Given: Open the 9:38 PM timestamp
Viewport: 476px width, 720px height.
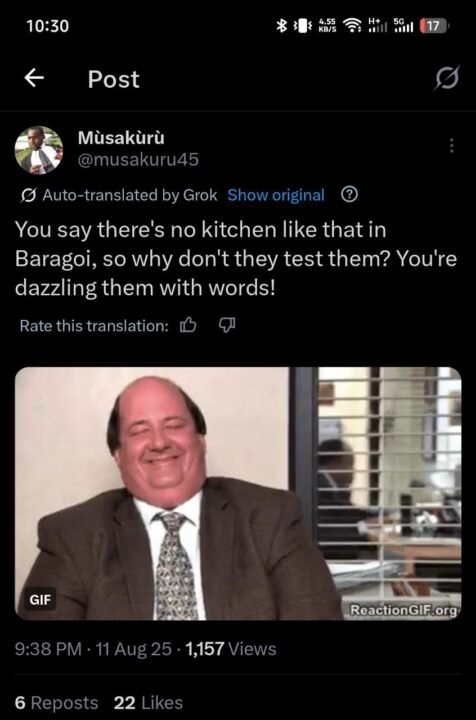Looking at the screenshot, I should 48,649.
